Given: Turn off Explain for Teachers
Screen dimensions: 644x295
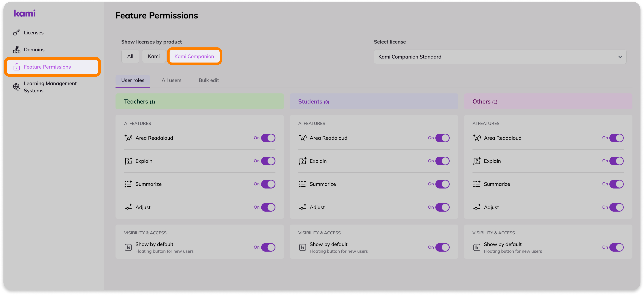Looking at the screenshot, I should pyautogui.click(x=268, y=161).
